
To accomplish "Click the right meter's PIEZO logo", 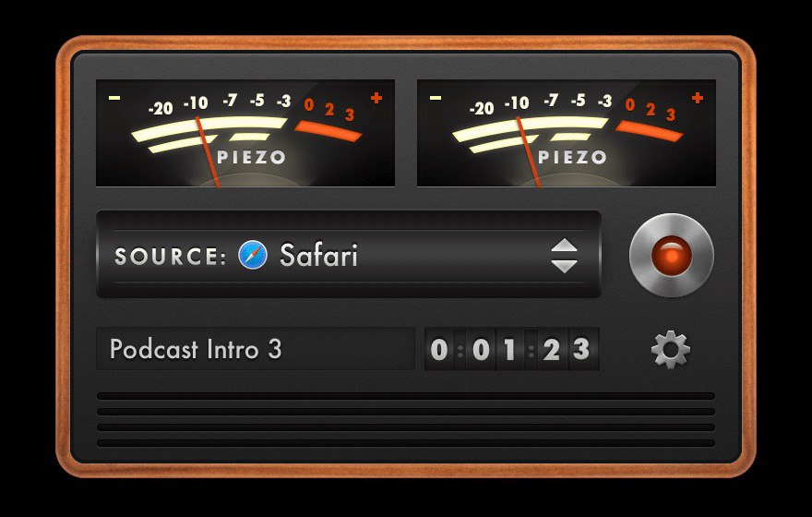I will 572,157.
